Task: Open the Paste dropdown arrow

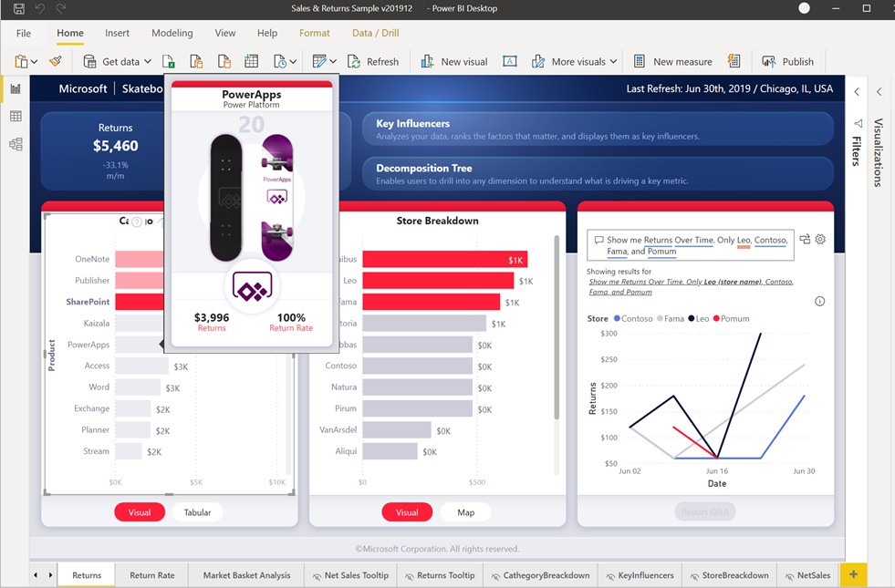Action: pos(35,62)
